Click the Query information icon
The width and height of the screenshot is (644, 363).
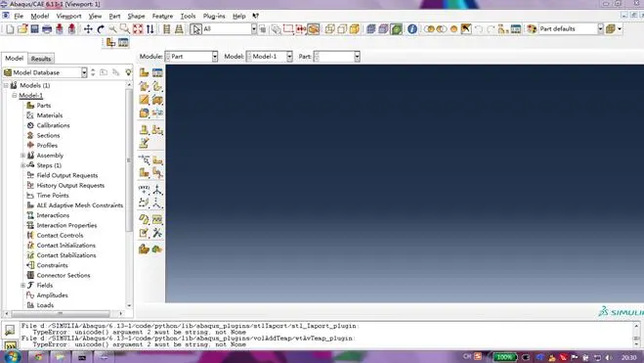(x=412, y=29)
